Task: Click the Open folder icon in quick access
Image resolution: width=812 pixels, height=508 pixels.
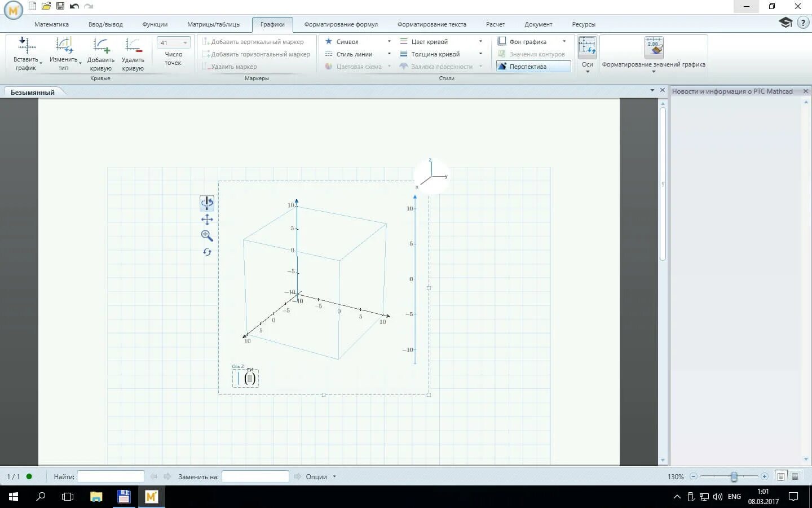Action: click(46, 6)
